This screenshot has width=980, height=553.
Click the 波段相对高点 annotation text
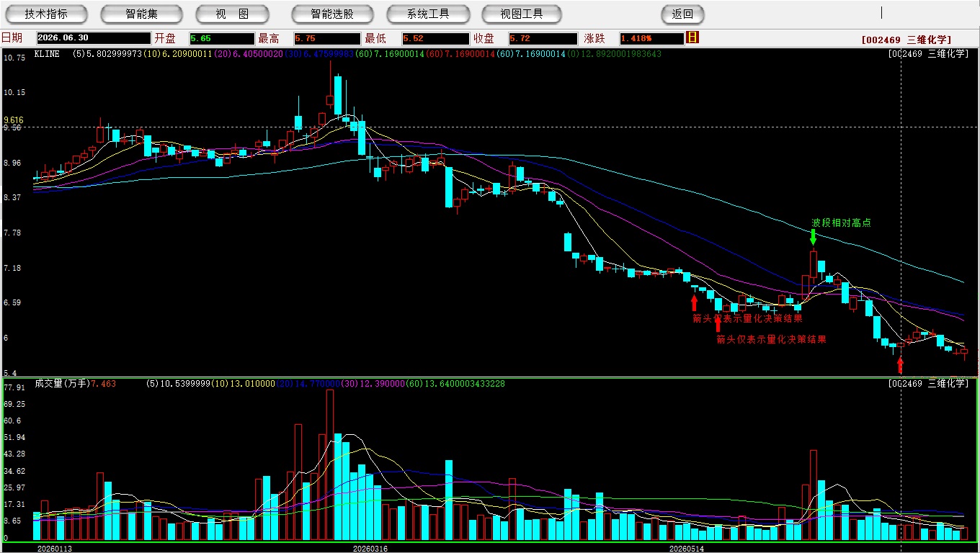(x=841, y=222)
